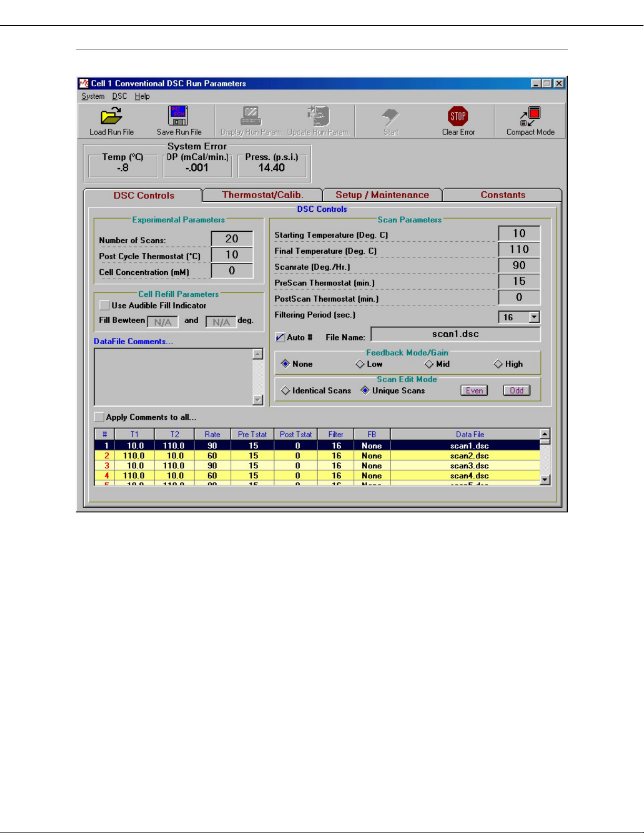Open the Constants tab
This screenshot has width=644, height=833.
503,194
